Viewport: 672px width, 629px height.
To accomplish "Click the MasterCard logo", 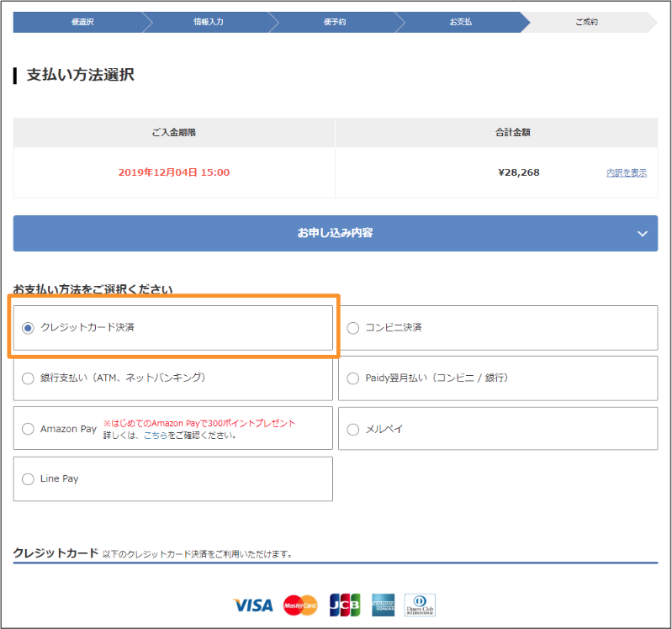I will click(x=299, y=605).
